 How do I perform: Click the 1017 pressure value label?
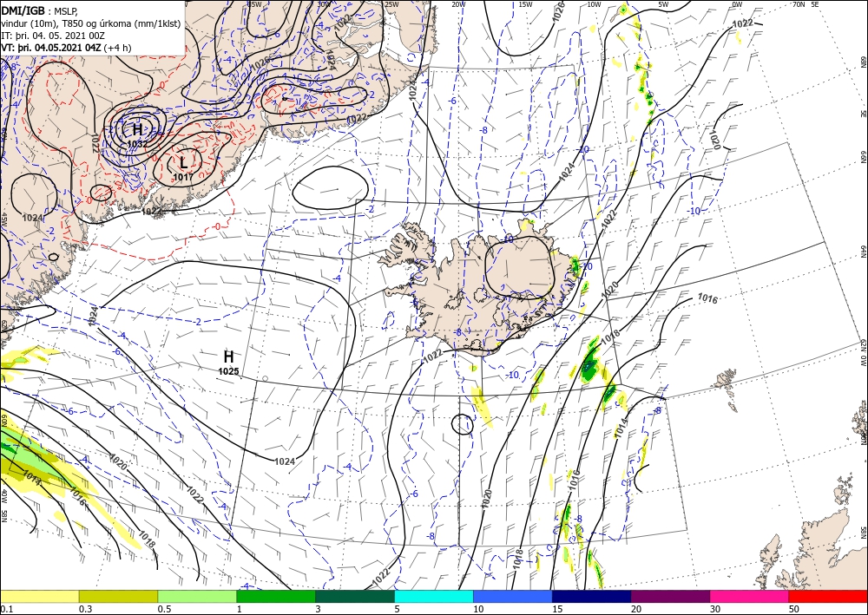pyautogui.click(x=183, y=178)
